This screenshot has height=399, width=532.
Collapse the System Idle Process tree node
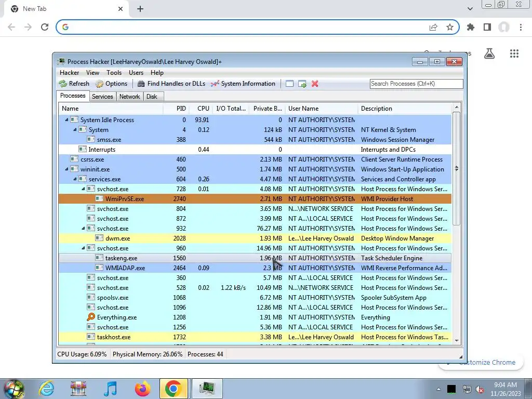point(66,120)
